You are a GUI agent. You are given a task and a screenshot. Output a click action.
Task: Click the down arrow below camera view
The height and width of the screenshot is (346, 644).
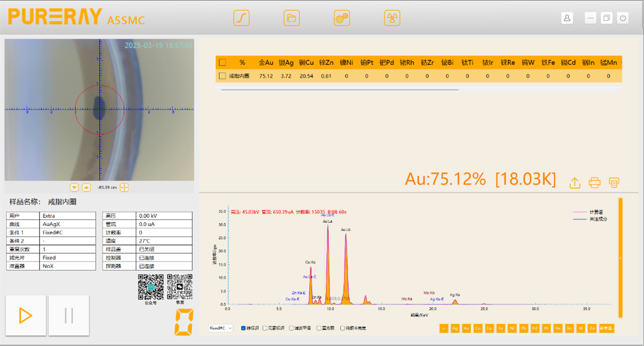pos(74,187)
